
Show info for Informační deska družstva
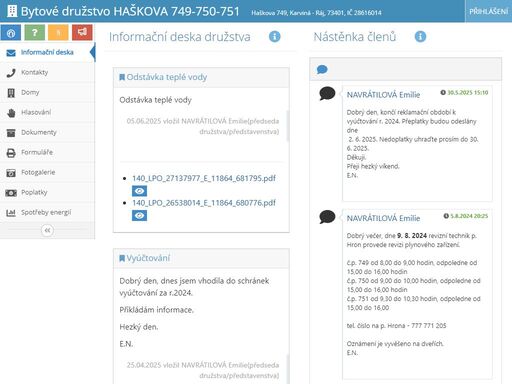point(275,36)
